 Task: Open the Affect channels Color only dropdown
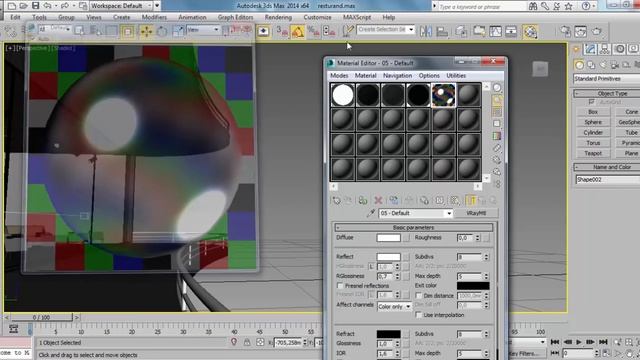pyautogui.click(x=395, y=307)
